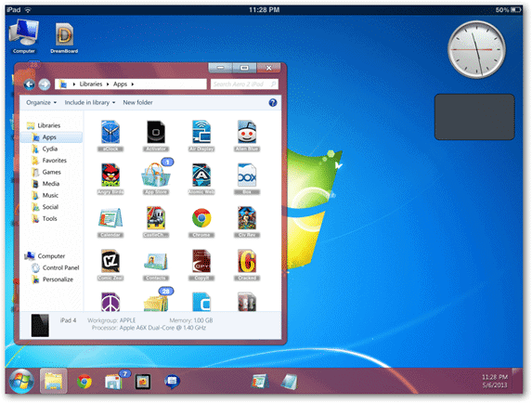This screenshot has width=532, height=403.
Task: Click New folder button
Action: pos(137,102)
